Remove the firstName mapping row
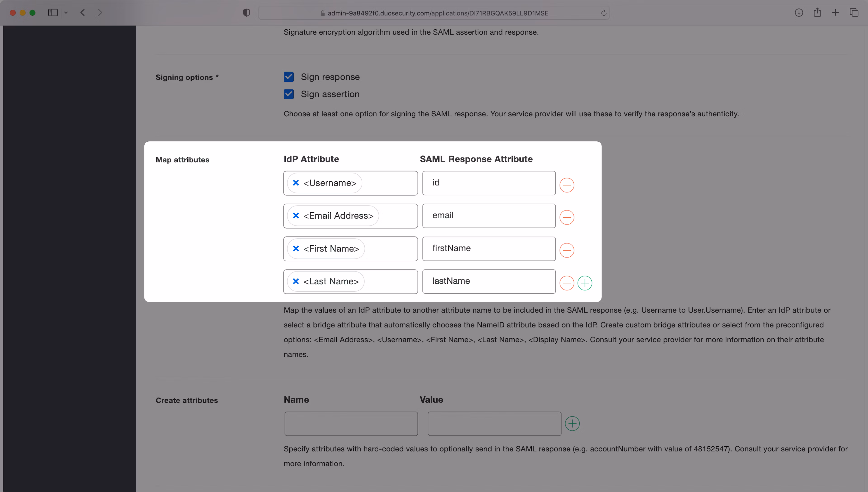This screenshot has width=868, height=492. (x=567, y=250)
